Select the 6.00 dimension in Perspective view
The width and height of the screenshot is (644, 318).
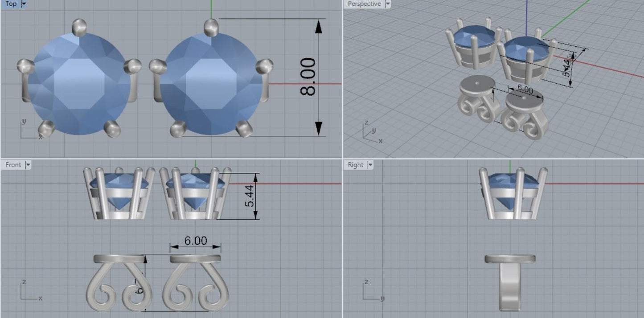(524, 90)
